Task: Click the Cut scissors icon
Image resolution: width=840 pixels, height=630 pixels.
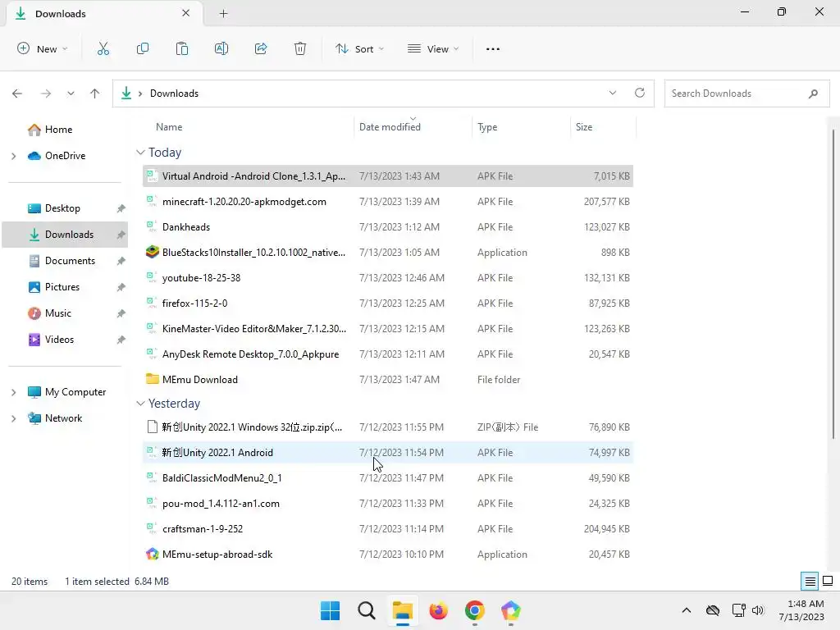Action: [103, 48]
